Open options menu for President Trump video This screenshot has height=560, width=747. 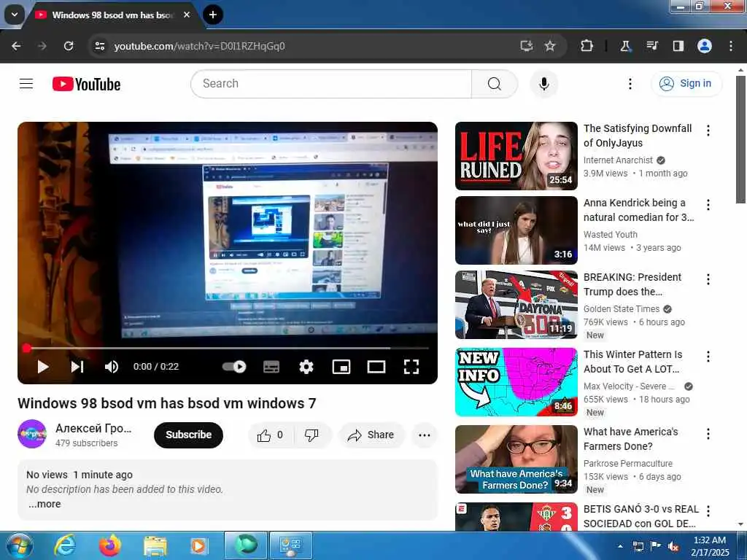pos(708,279)
